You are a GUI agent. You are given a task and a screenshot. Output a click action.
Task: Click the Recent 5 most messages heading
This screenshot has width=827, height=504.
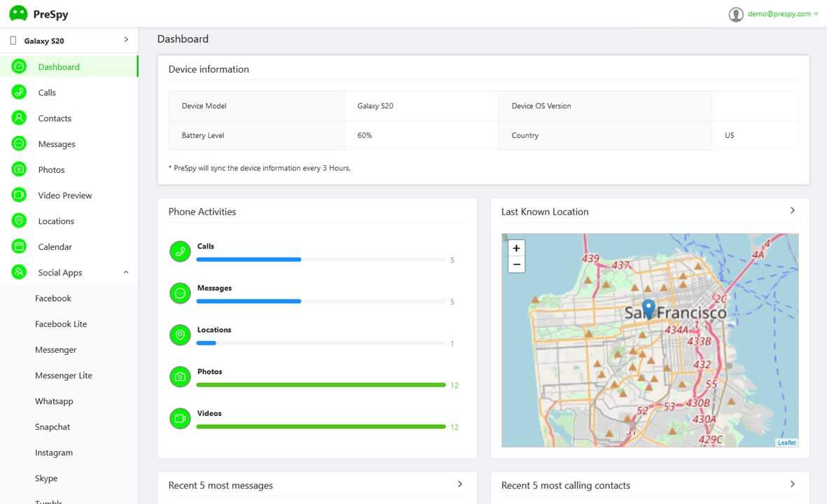[x=221, y=486]
